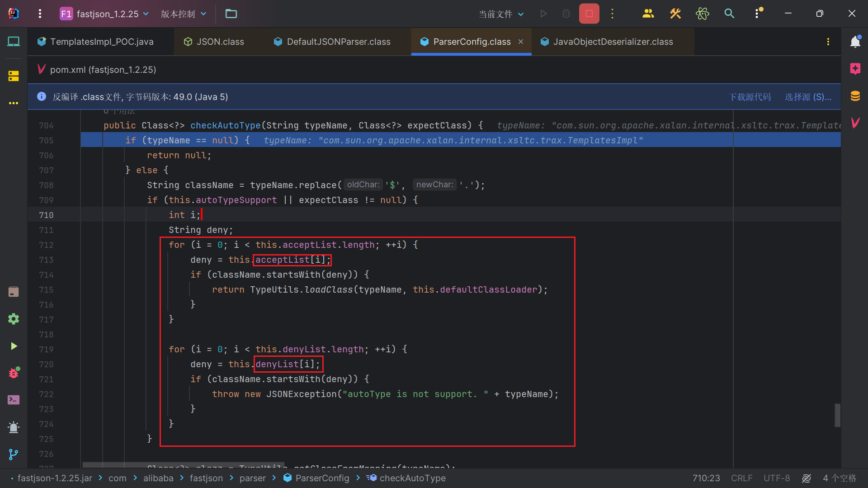The height and width of the screenshot is (488, 868).
Task: Click the com breadcrumb segment
Action: 117,478
